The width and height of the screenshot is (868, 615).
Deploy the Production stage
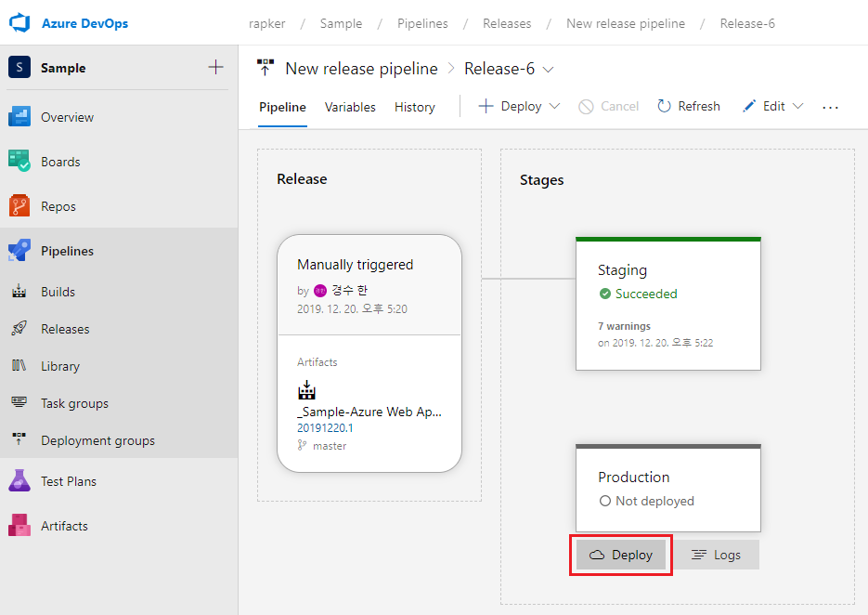click(621, 555)
